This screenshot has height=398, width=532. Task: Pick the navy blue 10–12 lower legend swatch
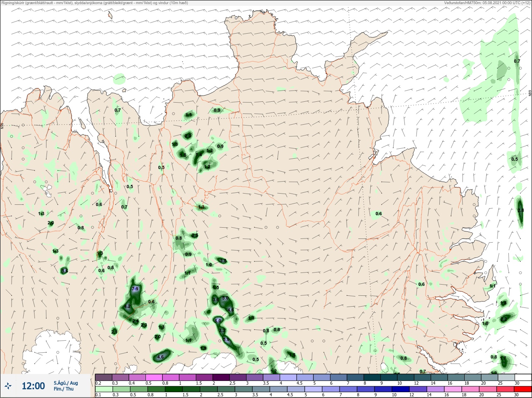pyautogui.click(x=401, y=389)
